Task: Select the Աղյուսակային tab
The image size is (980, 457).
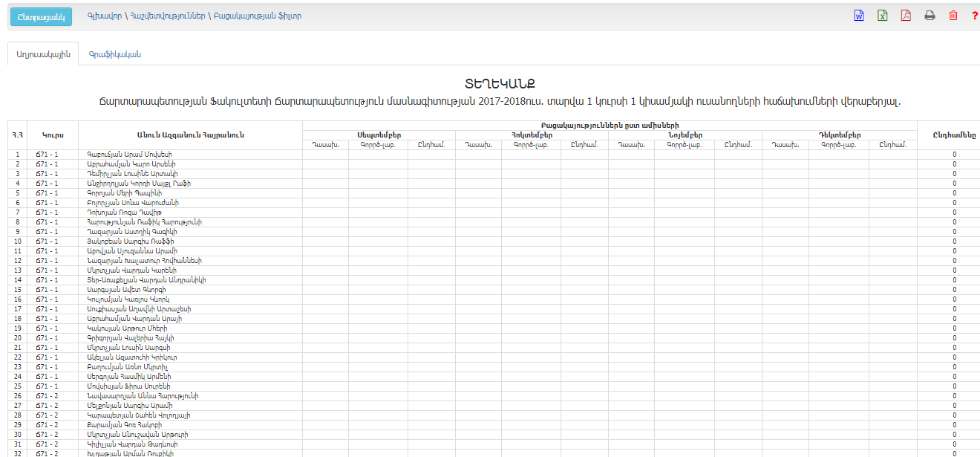Action: coord(43,54)
